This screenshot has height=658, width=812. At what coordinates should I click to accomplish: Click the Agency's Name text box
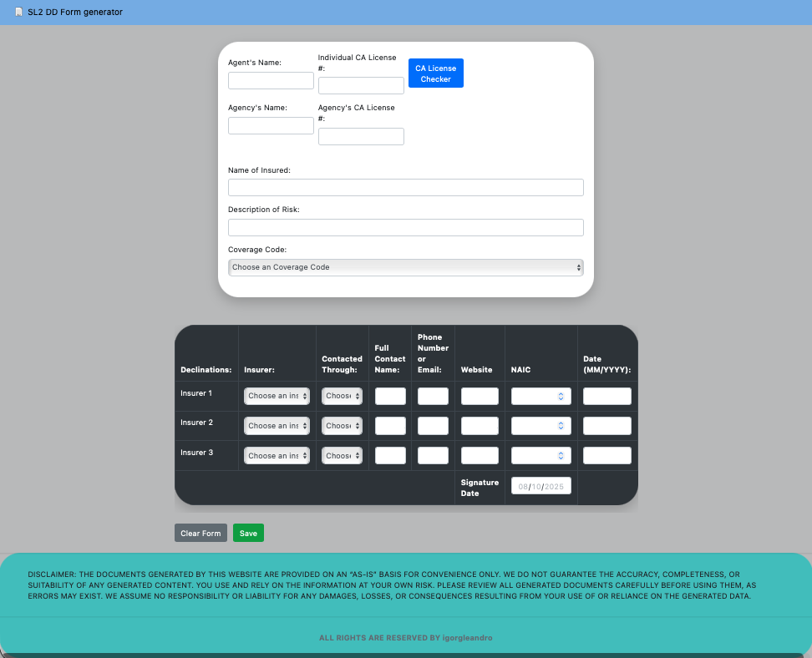[x=271, y=124]
